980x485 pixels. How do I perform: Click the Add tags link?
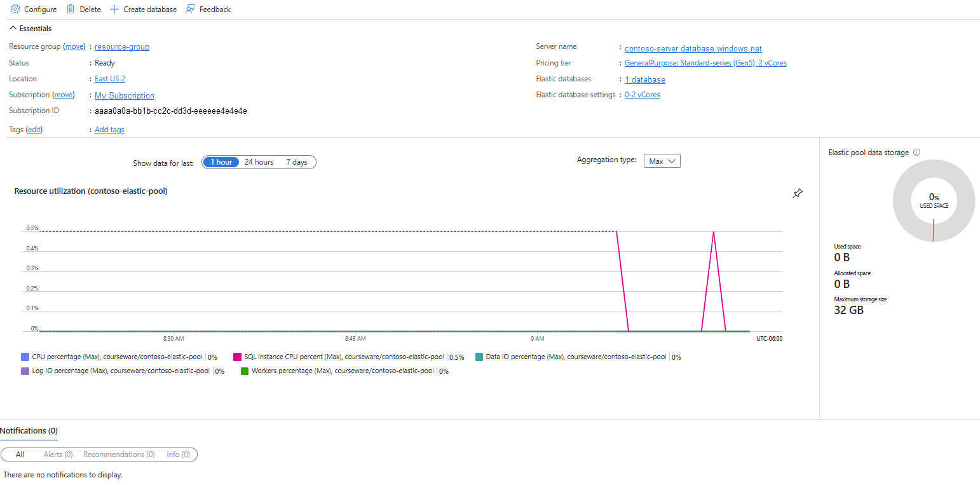click(109, 130)
